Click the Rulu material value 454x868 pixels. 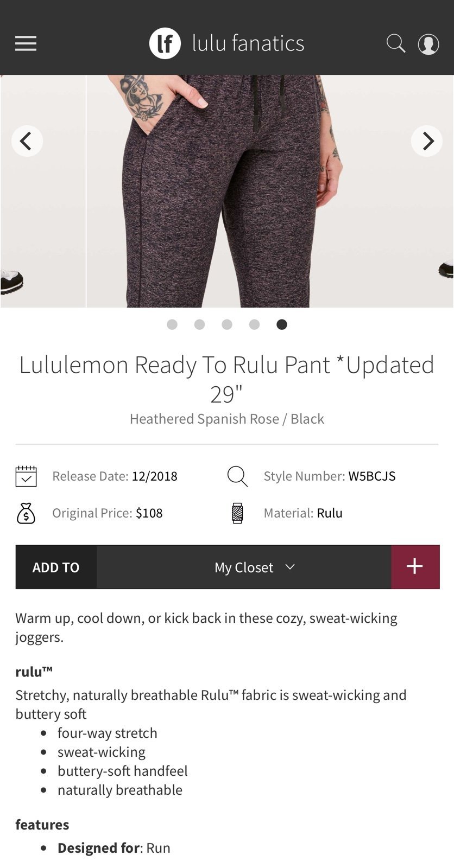pyautogui.click(x=330, y=513)
